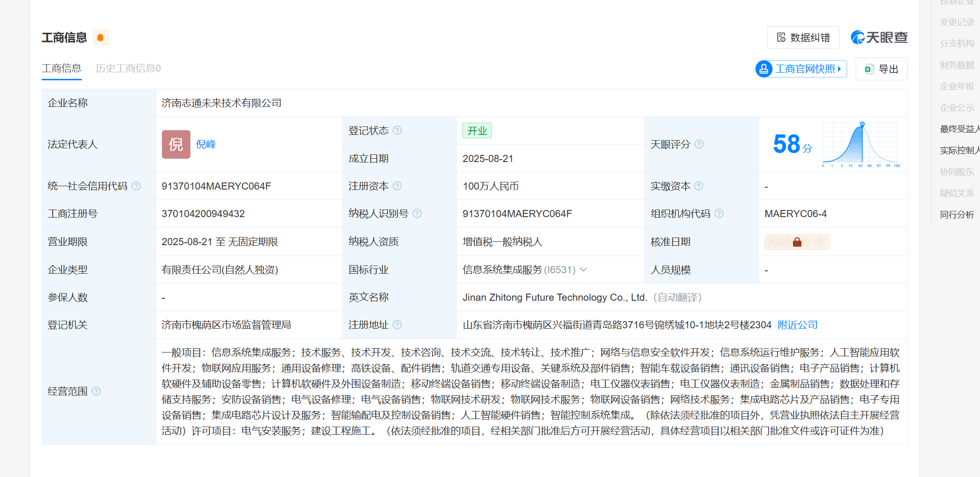
Task: Click help icon next to 登记状态
Action: pos(397,131)
